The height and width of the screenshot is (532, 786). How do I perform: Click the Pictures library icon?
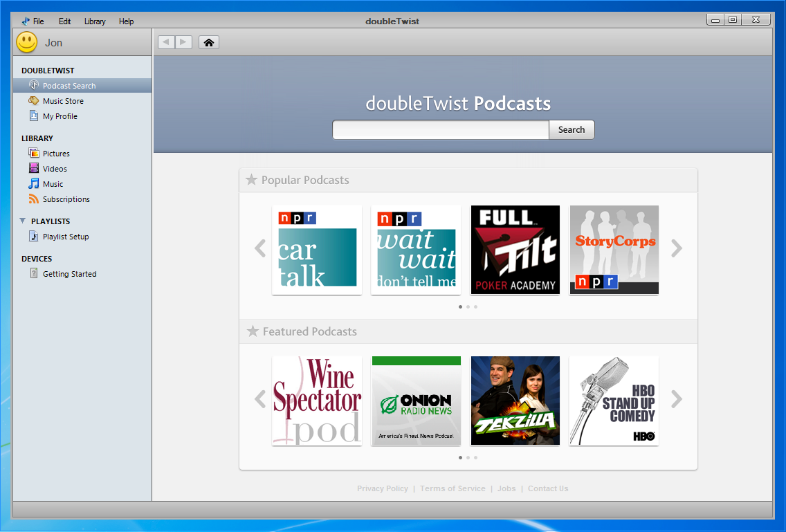click(x=34, y=154)
